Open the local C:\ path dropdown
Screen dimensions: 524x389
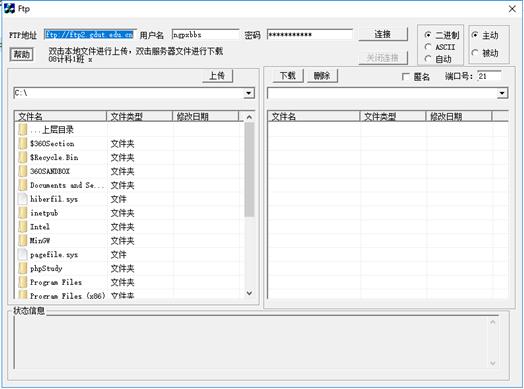point(249,93)
